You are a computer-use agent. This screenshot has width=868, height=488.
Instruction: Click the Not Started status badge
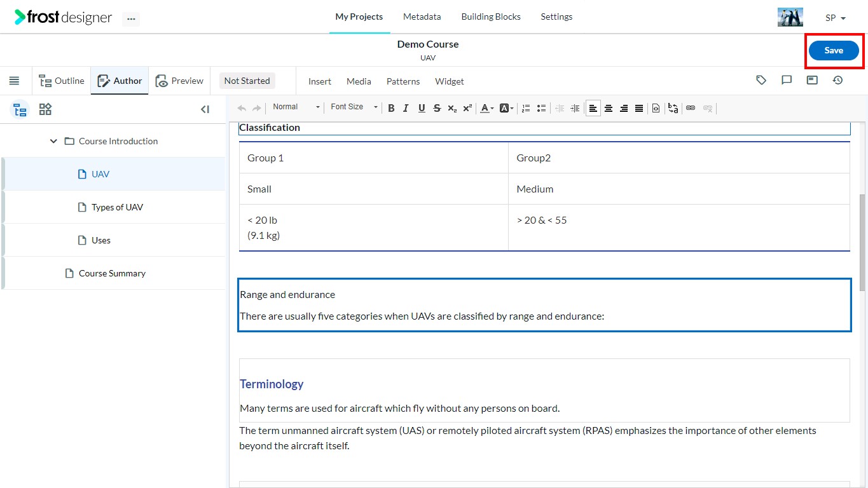click(x=247, y=81)
